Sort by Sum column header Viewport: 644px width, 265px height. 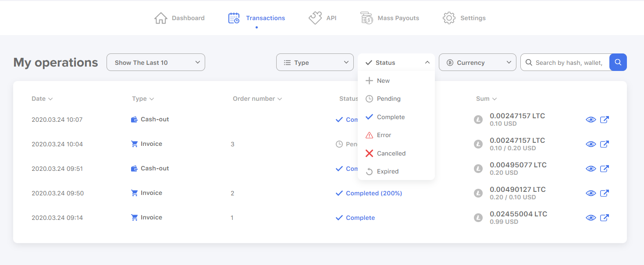(487, 99)
